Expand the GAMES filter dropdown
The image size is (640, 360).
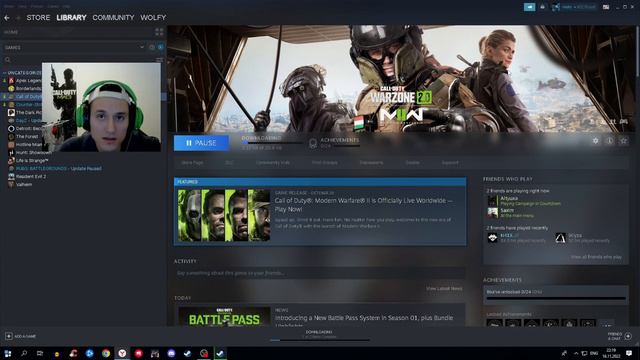coord(142,47)
